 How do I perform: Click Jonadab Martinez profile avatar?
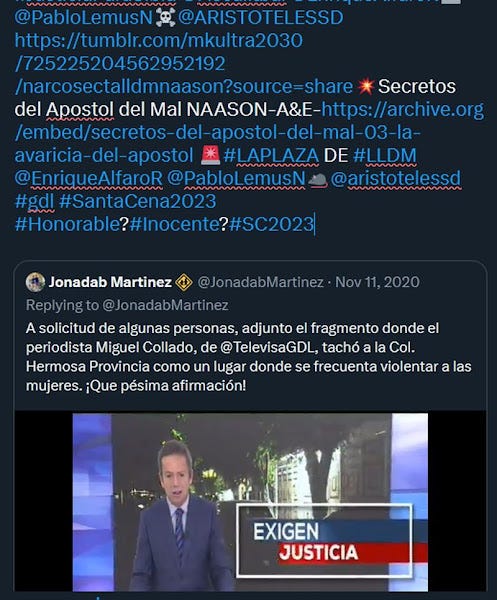[x=35, y=282]
